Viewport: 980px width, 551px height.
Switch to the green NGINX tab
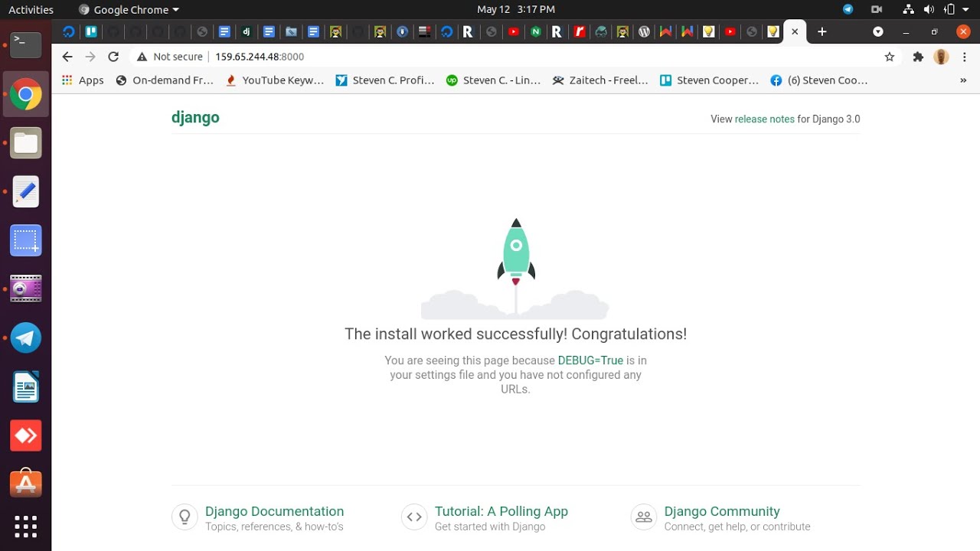click(536, 31)
